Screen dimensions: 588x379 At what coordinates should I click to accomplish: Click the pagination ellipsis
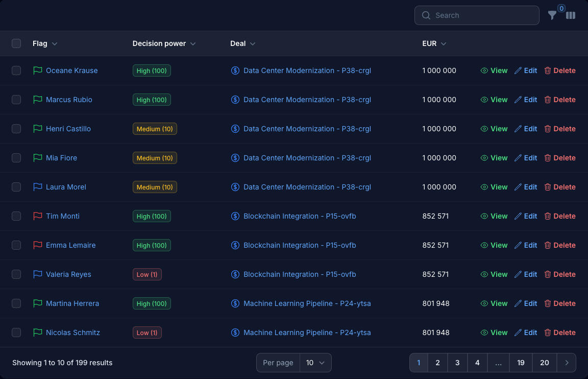pyautogui.click(x=498, y=363)
